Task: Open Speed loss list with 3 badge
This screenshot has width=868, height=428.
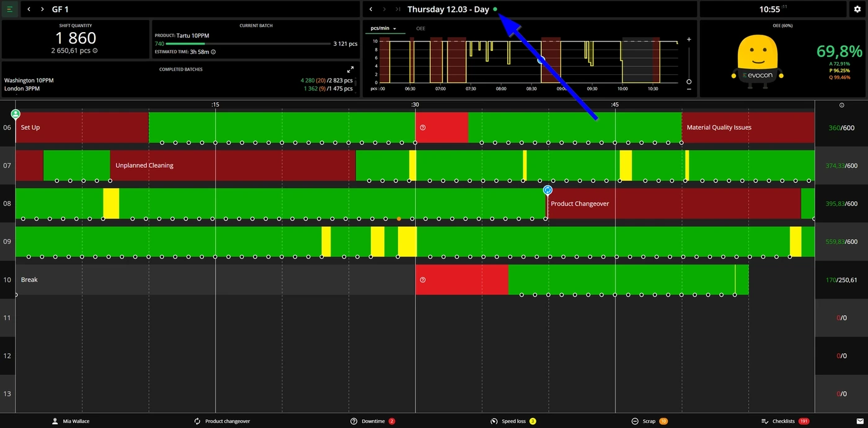Action: click(513, 421)
